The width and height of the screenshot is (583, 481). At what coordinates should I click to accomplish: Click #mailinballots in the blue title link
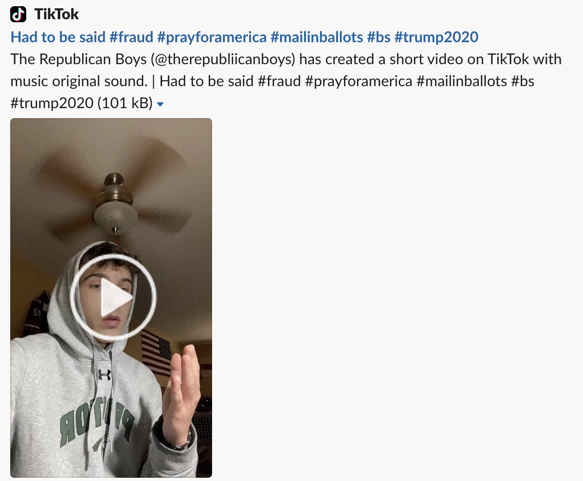click(x=317, y=37)
